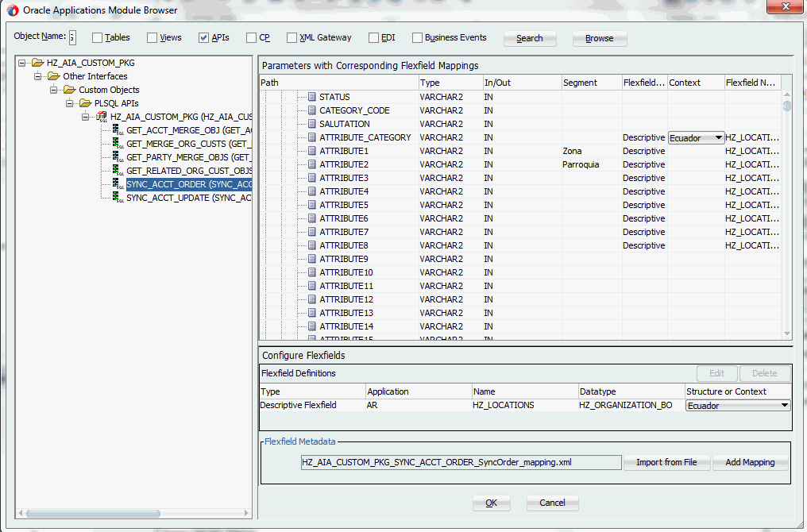The width and height of the screenshot is (807, 532).
Task: Click the Zona segment cell
Action: tap(592, 151)
